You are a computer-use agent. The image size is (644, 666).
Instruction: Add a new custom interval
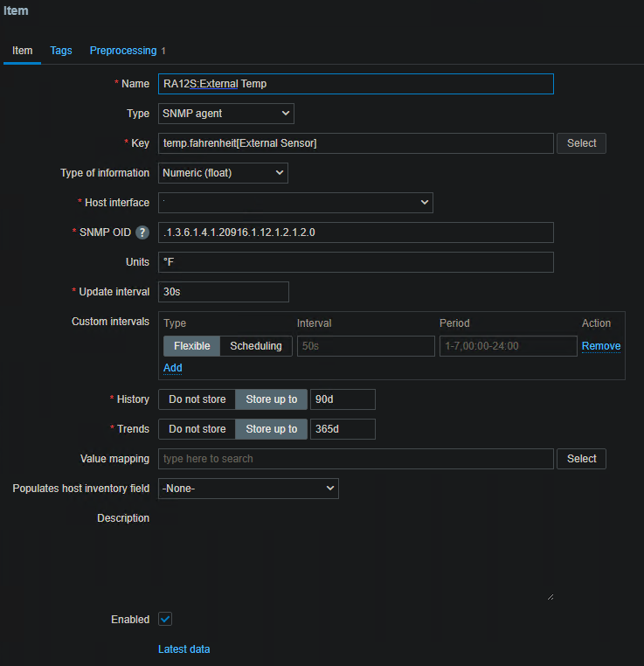coord(173,368)
